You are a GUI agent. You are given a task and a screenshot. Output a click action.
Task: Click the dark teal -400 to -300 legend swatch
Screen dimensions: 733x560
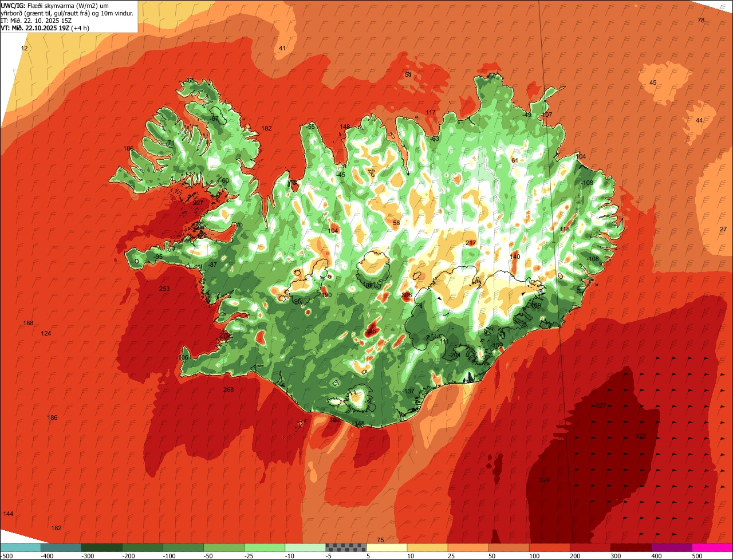61,547
